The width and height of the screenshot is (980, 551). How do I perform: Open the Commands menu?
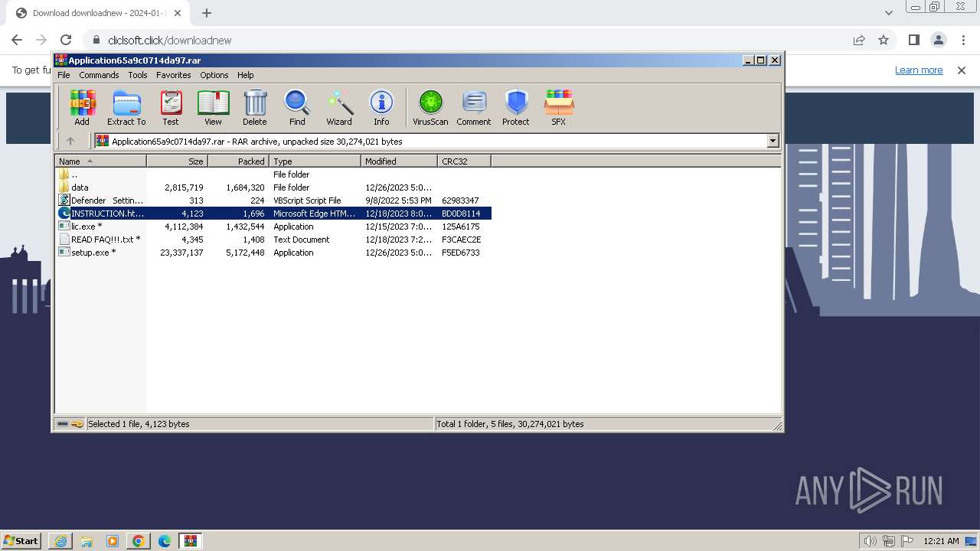pyautogui.click(x=99, y=75)
